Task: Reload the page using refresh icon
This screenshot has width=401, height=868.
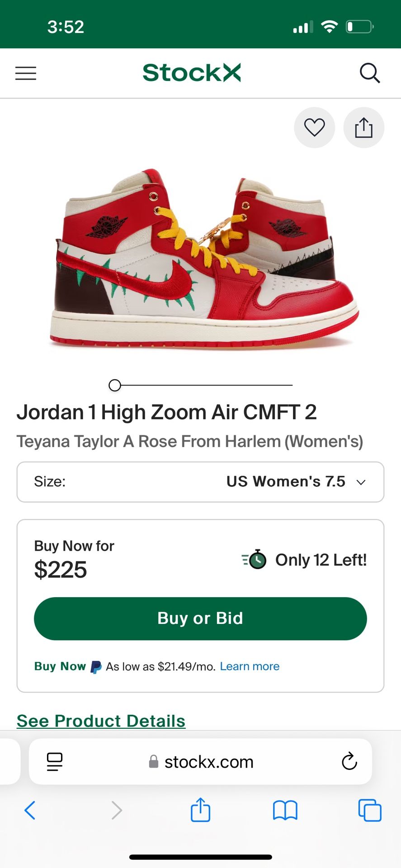Action: coord(349,762)
